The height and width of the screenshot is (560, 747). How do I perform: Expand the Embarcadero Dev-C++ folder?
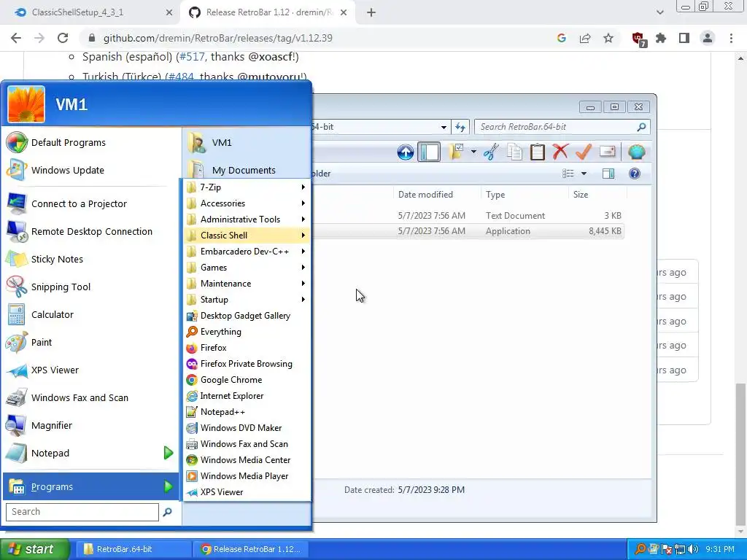pos(247,252)
